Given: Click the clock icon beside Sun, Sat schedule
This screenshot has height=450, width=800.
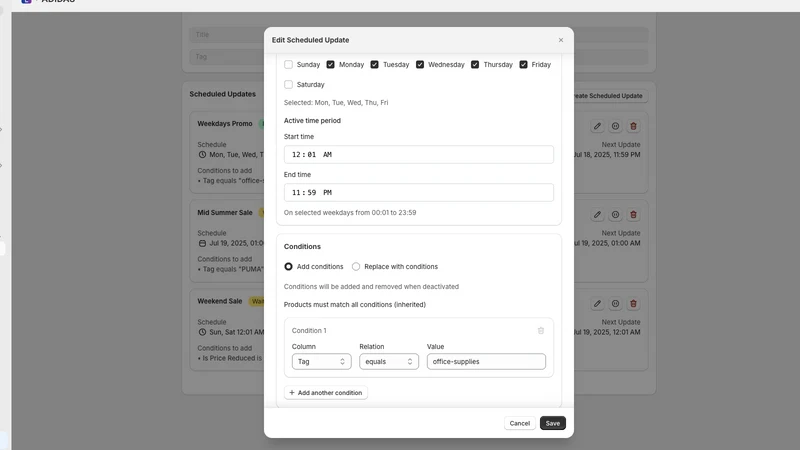Looking at the screenshot, I should click(x=202, y=332).
